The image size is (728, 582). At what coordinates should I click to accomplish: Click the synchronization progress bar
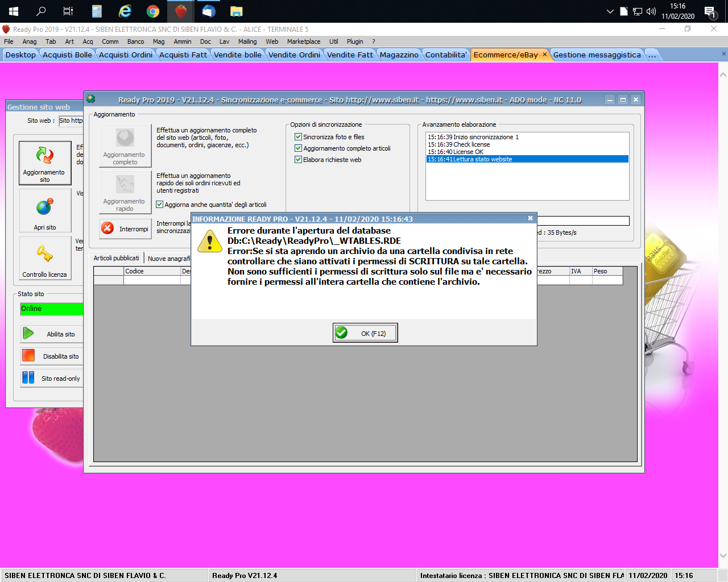583,221
